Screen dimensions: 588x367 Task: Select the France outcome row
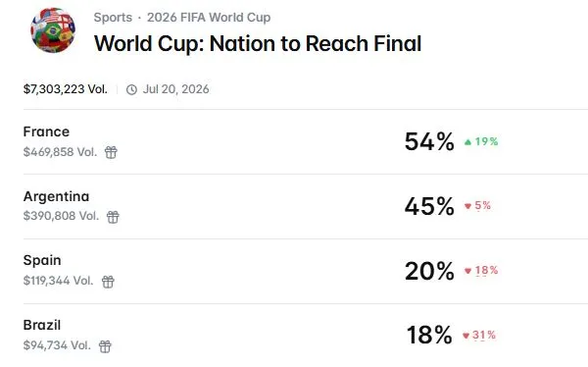pos(306,142)
